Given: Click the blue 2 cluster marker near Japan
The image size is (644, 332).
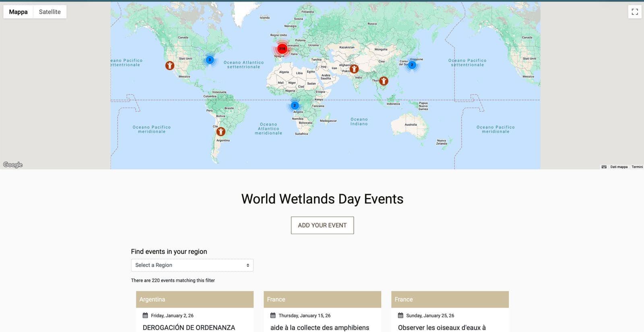Looking at the screenshot, I should pos(412,65).
